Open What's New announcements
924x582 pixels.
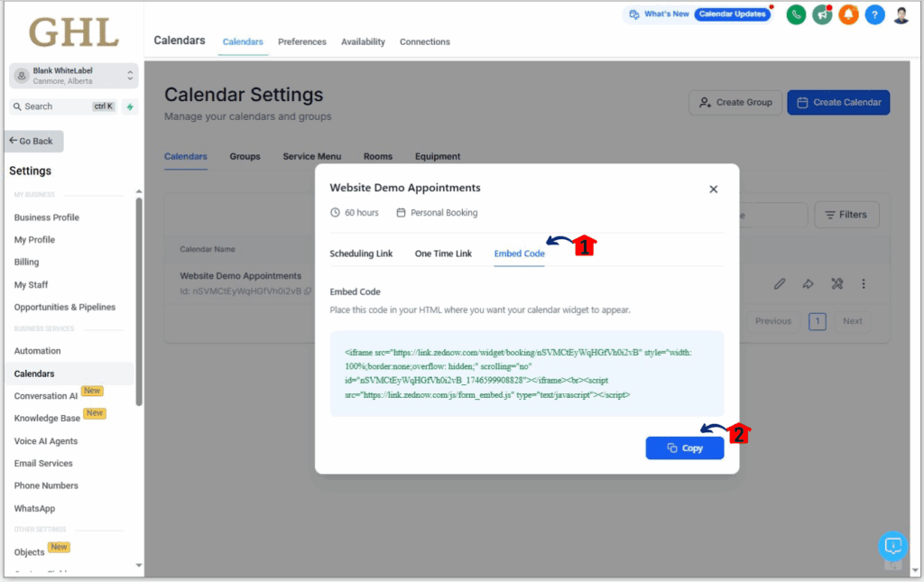[659, 14]
